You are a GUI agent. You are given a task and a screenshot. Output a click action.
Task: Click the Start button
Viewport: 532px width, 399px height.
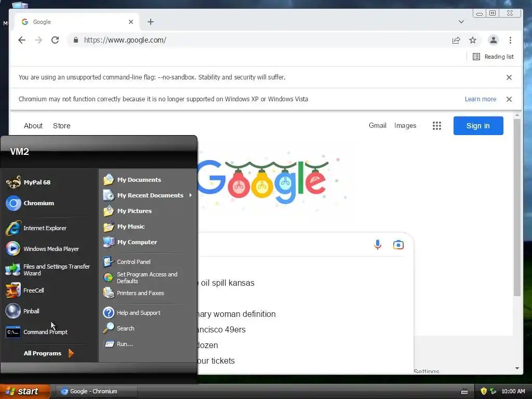[x=25, y=391]
